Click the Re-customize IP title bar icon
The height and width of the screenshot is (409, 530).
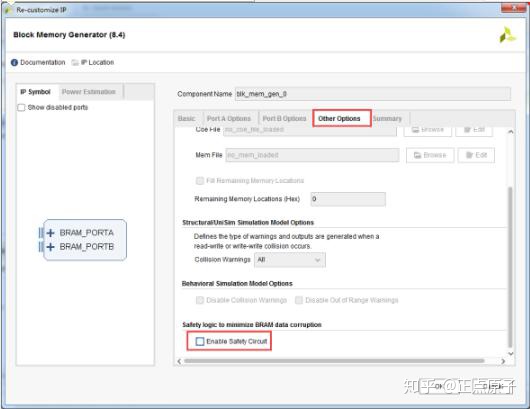pos(9,10)
